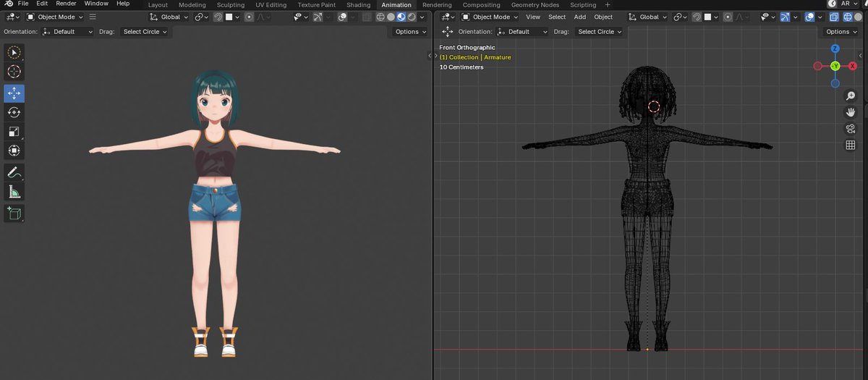Toggle proportional editing in right viewport
The image size is (868, 380).
[728, 17]
